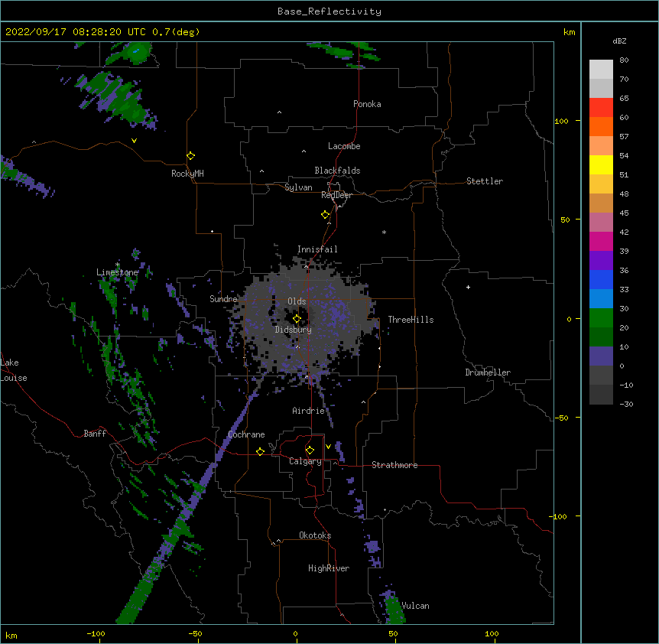
Task: Click the Ponoka town label
Action: pyautogui.click(x=367, y=104)
